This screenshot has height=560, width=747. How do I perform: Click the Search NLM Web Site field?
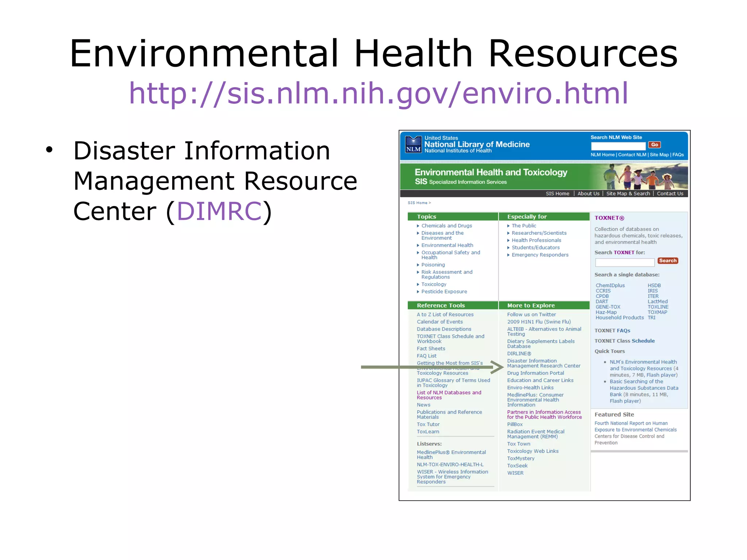[x=618, y=145]
